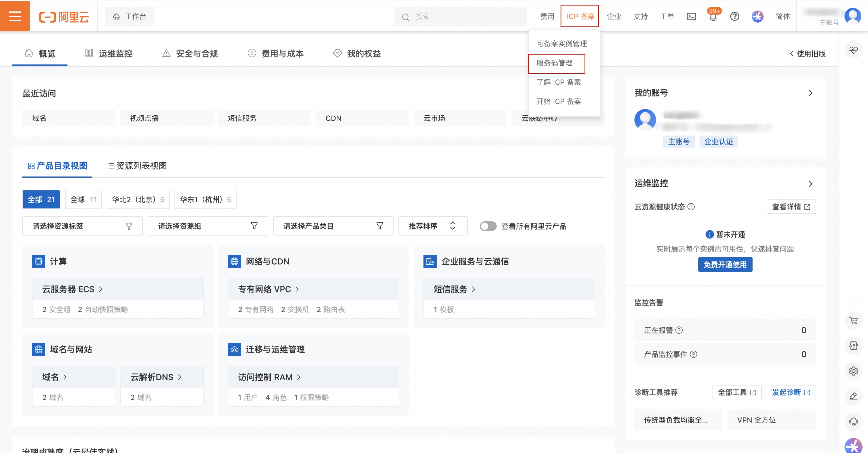Click the 计算 category icon
The image size is (868, 453).
click(x=38, y=261)
